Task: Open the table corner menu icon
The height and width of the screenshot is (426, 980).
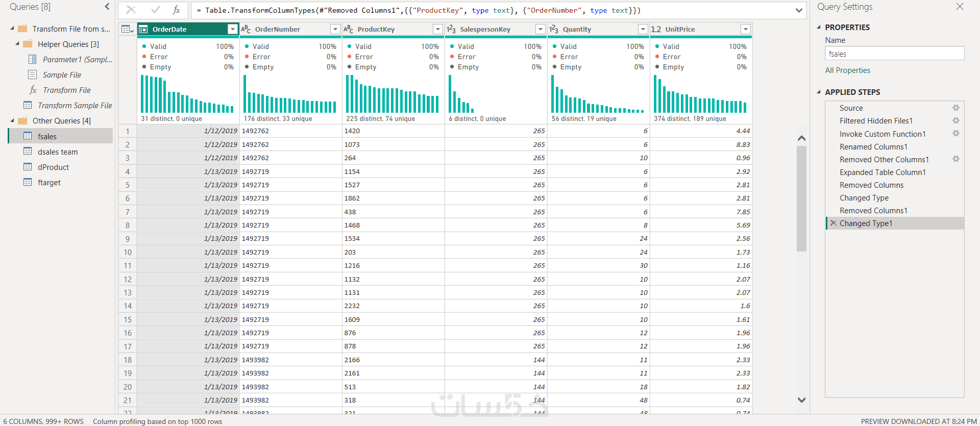Action: pos(127,29)
